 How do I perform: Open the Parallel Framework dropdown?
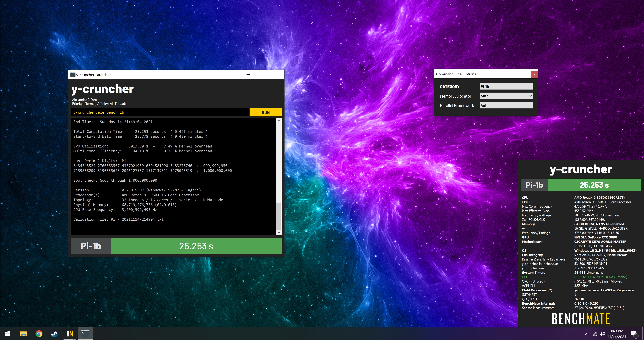coord(506,106)
